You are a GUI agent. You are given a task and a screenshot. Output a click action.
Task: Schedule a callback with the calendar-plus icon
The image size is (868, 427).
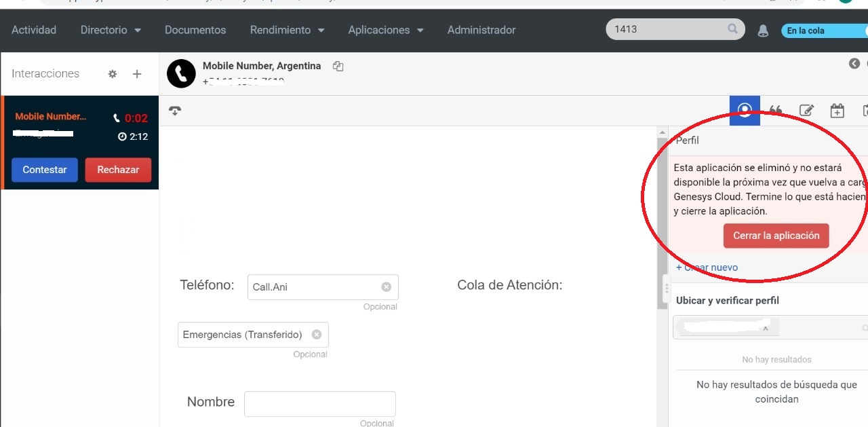point(837,109)
